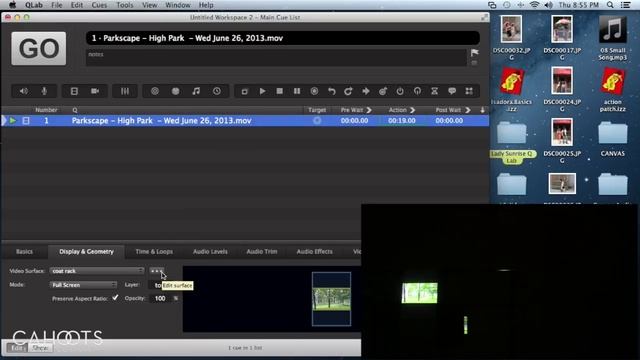Open the Audio Levels tab
This screenshot has height=360, width=640.
coord(210,251)
